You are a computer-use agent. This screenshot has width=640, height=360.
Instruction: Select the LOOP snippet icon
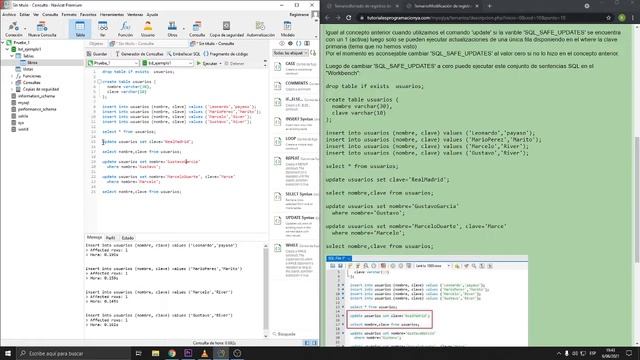[278, 142]
